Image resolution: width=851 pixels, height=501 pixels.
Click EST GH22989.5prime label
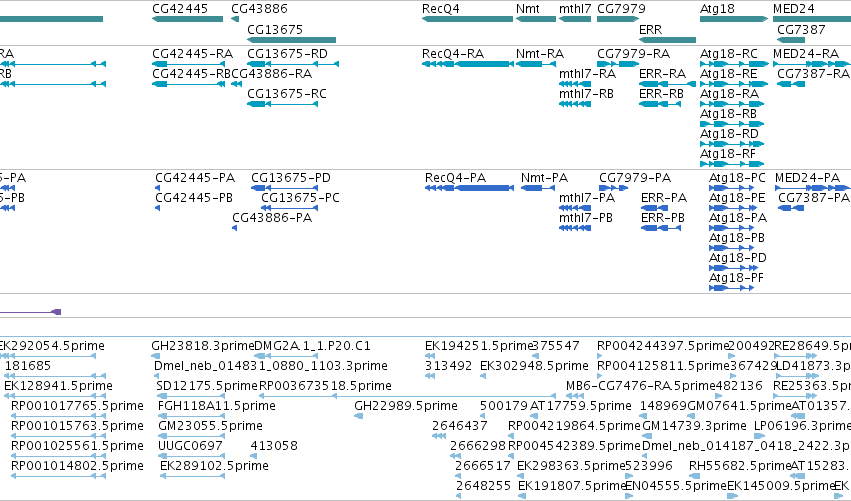tap(405, 405)
